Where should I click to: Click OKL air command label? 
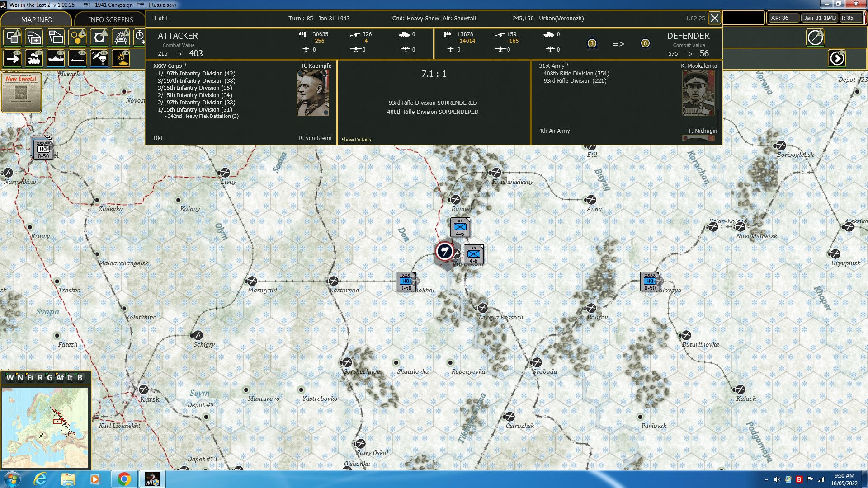(158, 138)
